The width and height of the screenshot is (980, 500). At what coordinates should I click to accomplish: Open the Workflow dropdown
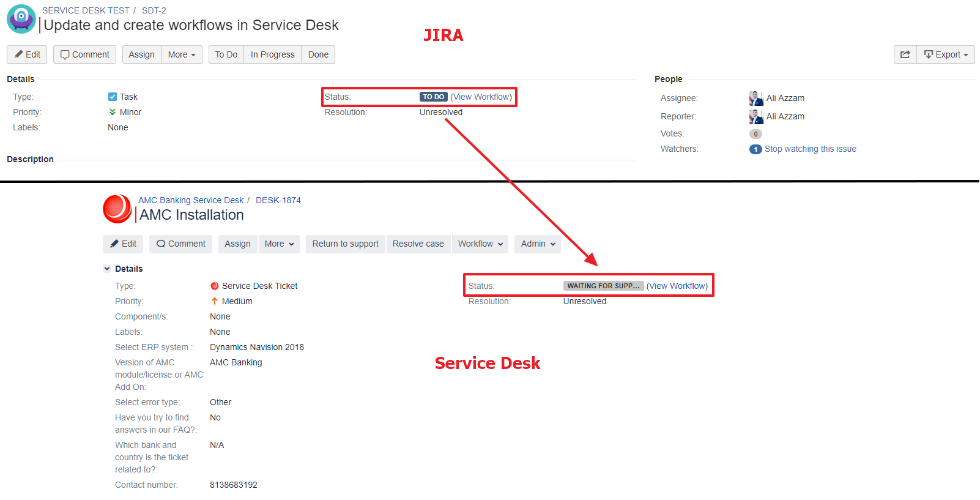pos(480,244)
